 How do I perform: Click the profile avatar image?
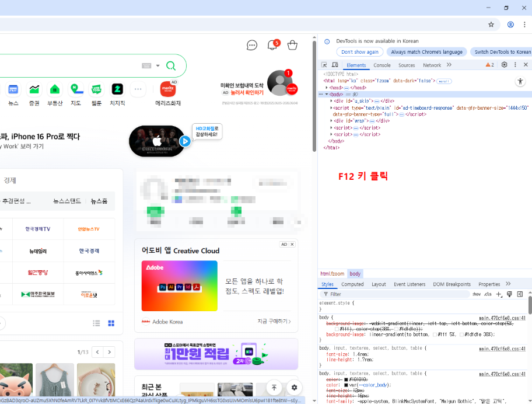[280, 83]
